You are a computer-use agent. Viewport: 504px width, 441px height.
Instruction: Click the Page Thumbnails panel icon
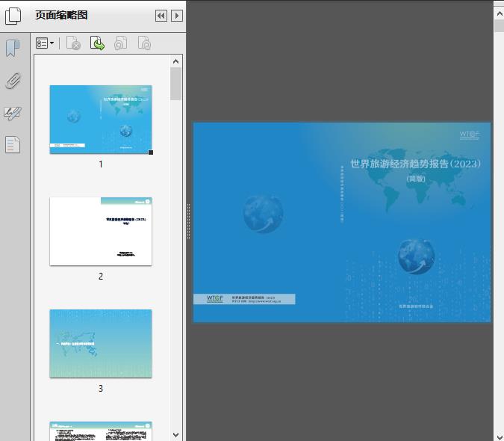point(13,16)
